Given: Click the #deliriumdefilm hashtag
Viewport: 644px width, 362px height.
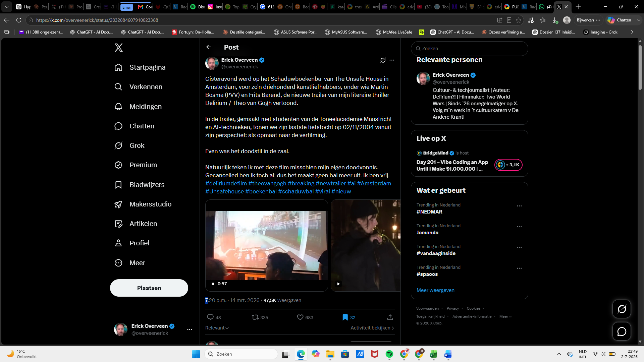Looking at the screenshot, I should [x=226, y=183].
